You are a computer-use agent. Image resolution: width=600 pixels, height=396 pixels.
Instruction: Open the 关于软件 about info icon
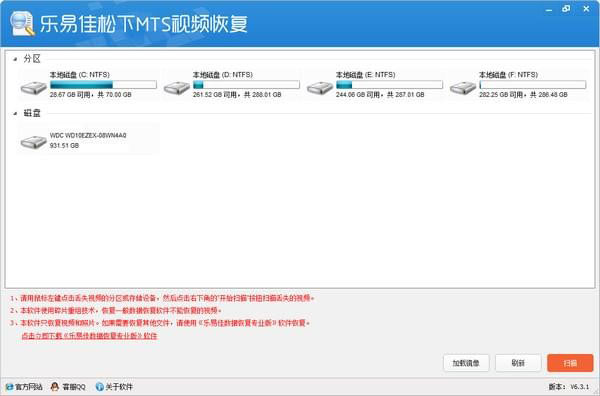tap(99, 387)
